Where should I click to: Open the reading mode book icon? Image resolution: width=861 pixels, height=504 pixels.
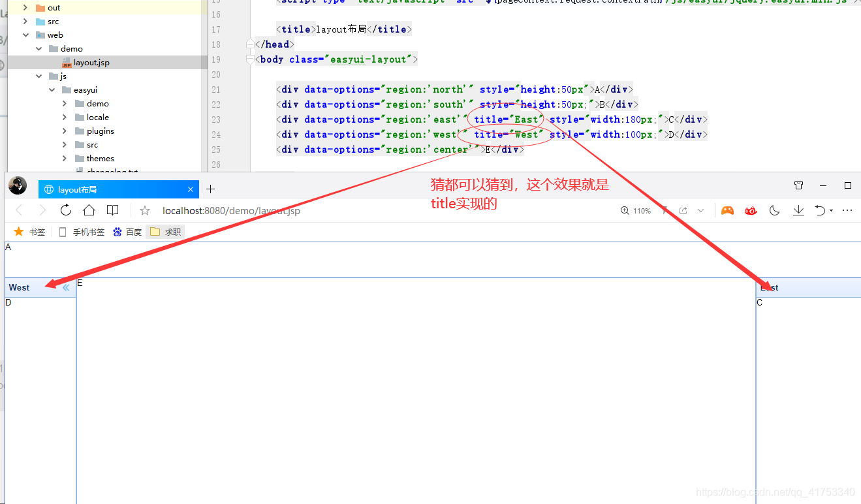coord(112,210)
